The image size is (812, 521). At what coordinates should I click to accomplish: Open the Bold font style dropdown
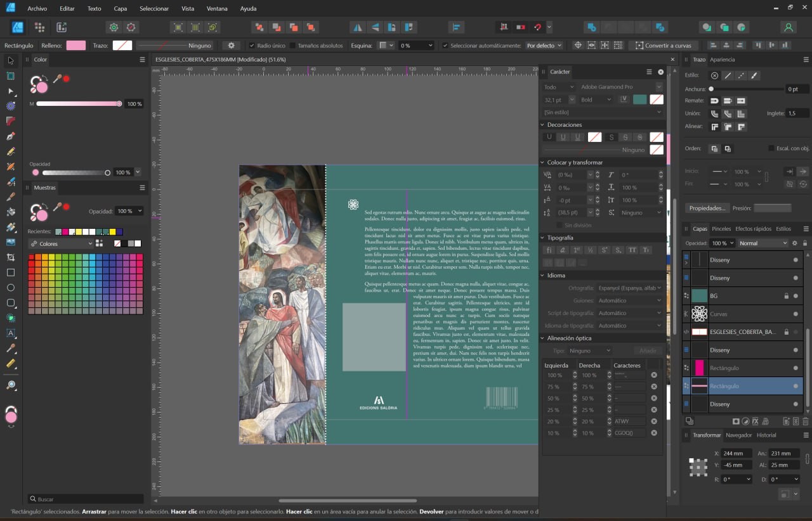[x=597, y=100]
